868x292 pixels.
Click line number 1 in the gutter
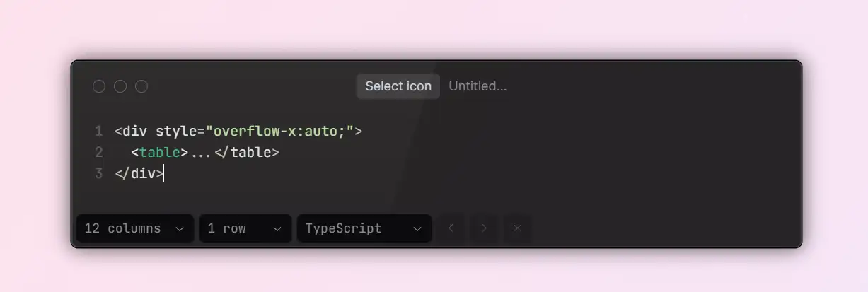pos(98,131)
